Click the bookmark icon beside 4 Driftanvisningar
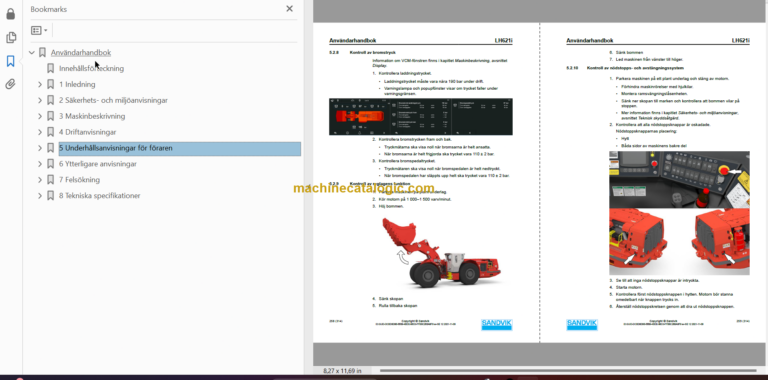 point(50,132)
